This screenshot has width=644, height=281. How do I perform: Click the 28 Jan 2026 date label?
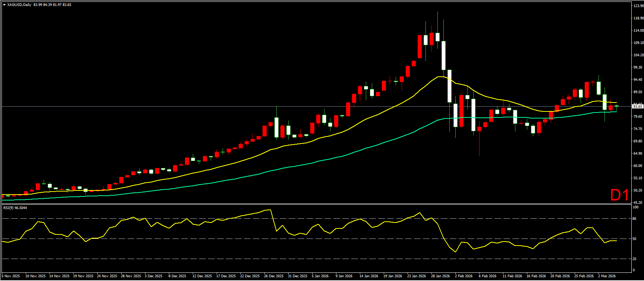(x=440, y=276)
